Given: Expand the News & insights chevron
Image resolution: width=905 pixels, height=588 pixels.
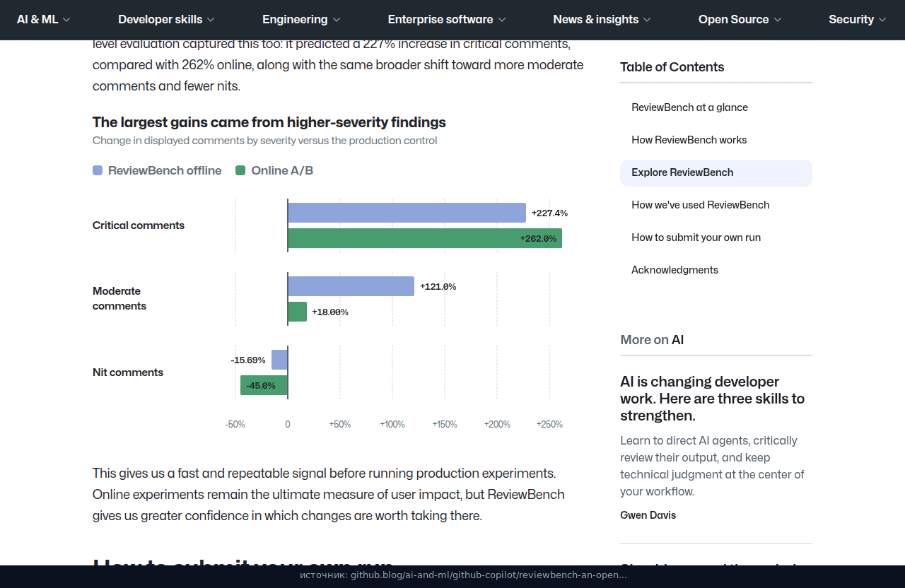Looking at the screenshot, I should (647, 20).
